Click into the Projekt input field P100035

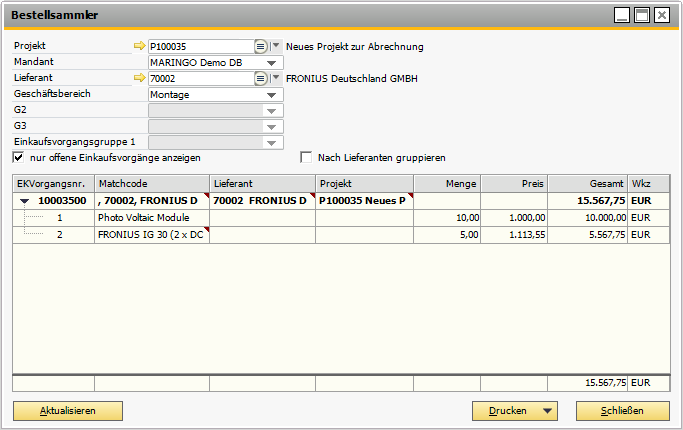click(x=199, y=46)
